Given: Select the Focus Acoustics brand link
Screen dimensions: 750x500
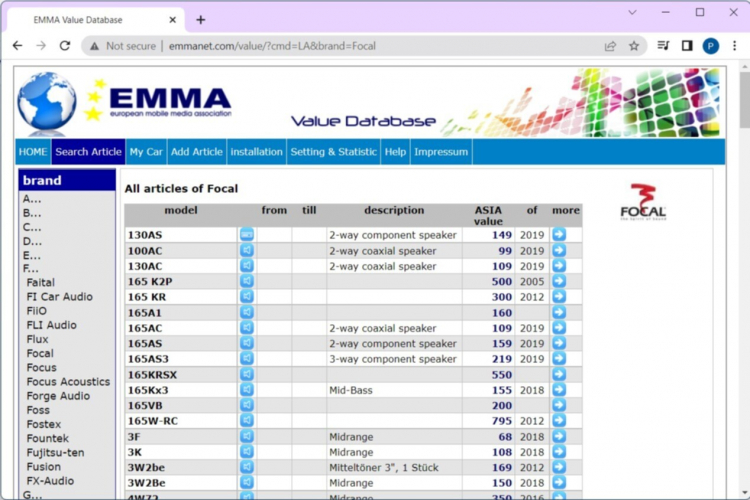Looking at the screenshot, I should pos(68,382).
